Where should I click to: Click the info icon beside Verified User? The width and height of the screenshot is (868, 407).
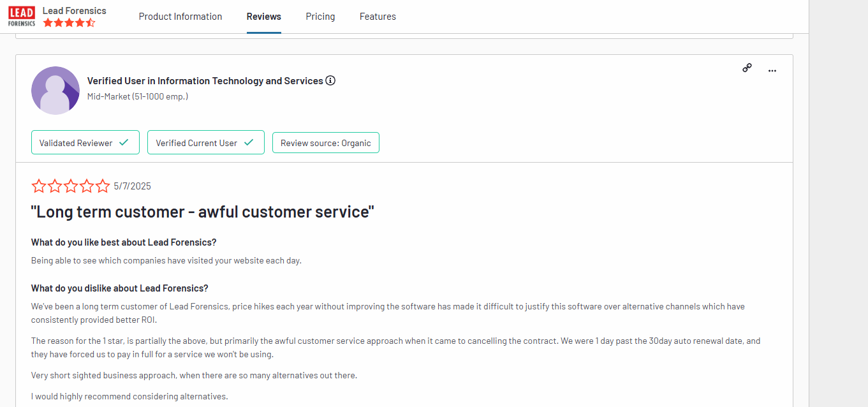330,80
